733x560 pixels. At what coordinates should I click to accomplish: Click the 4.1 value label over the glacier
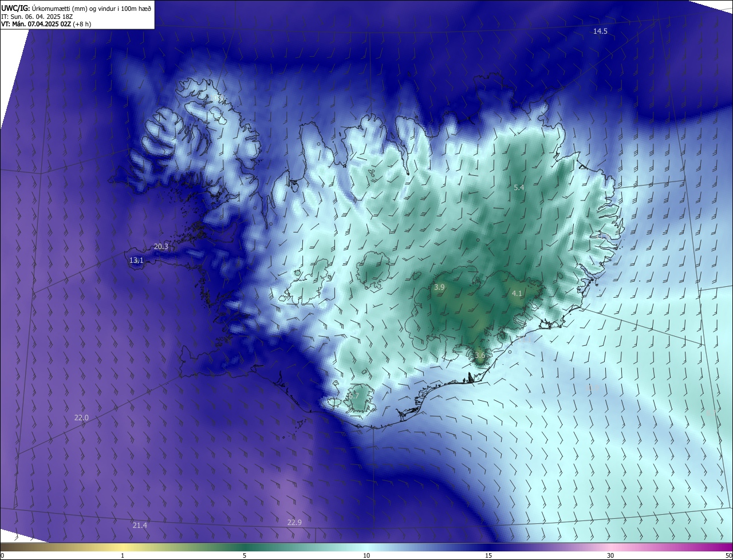coord(517,294)
